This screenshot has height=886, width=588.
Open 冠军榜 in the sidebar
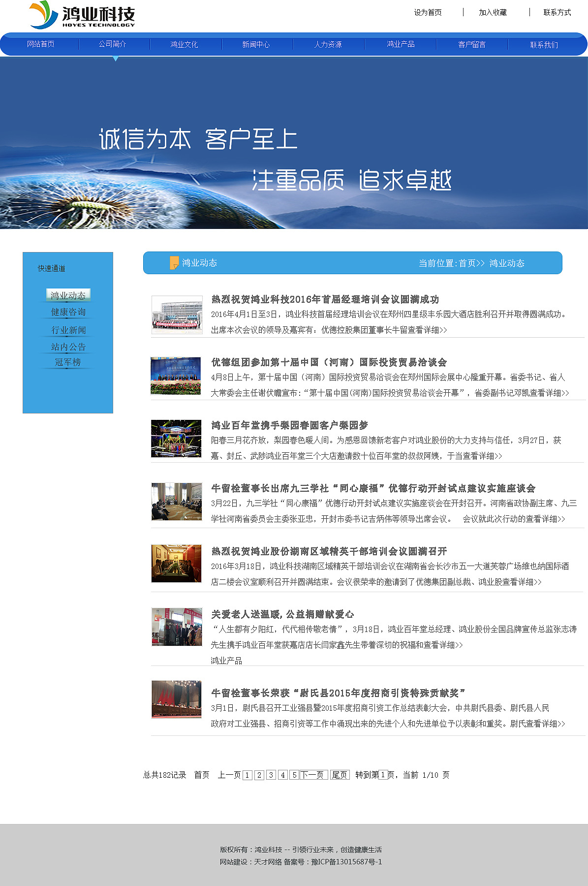click(68, 362)
